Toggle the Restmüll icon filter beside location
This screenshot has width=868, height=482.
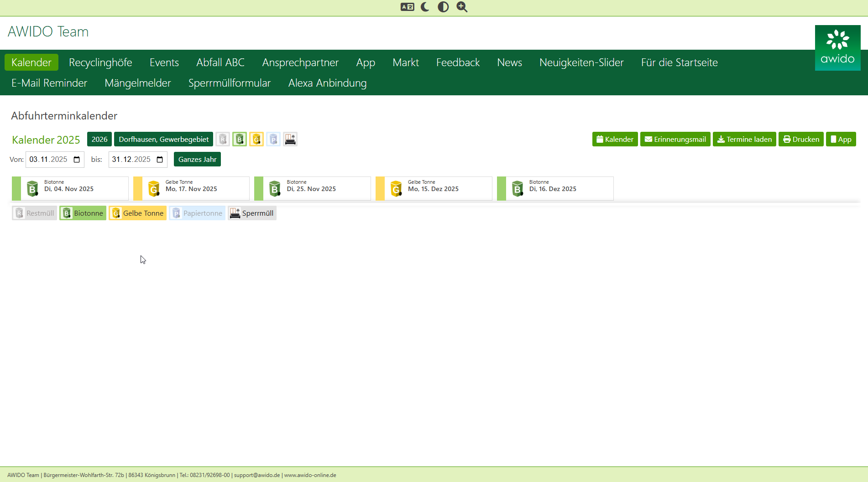tap(223, 139)
